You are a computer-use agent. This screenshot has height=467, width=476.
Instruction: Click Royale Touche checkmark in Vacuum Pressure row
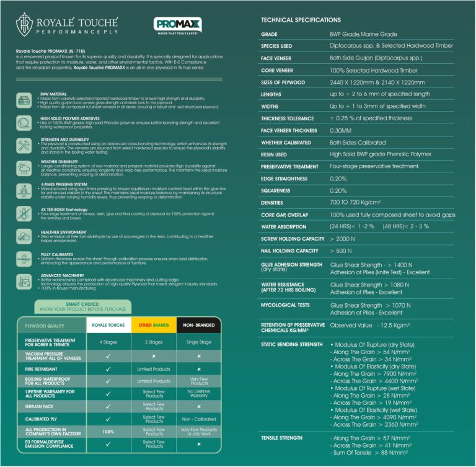pyautogui.click(x=108, y=356)
